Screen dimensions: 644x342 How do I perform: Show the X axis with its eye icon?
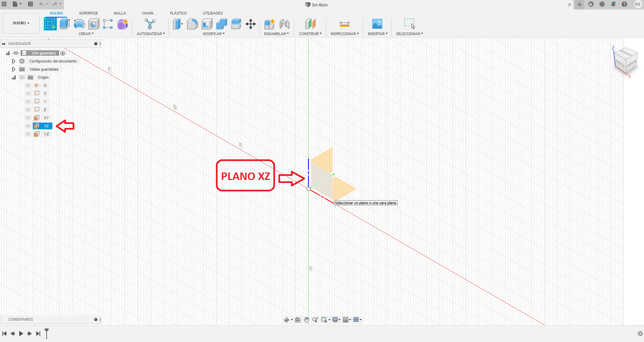tap(28, 94)
